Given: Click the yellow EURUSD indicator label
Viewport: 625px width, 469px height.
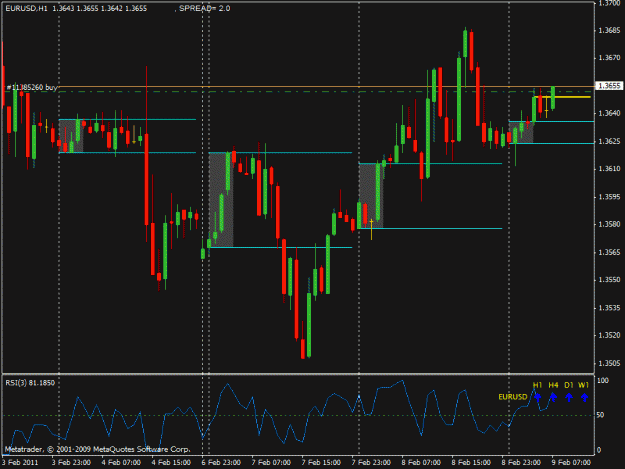Looking at the screenshot, I should pos(513,397).
